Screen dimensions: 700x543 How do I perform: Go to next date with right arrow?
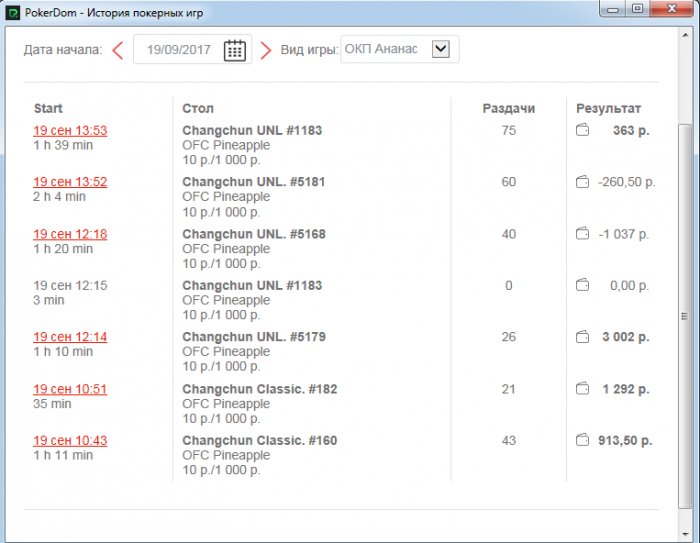point(266,50)
